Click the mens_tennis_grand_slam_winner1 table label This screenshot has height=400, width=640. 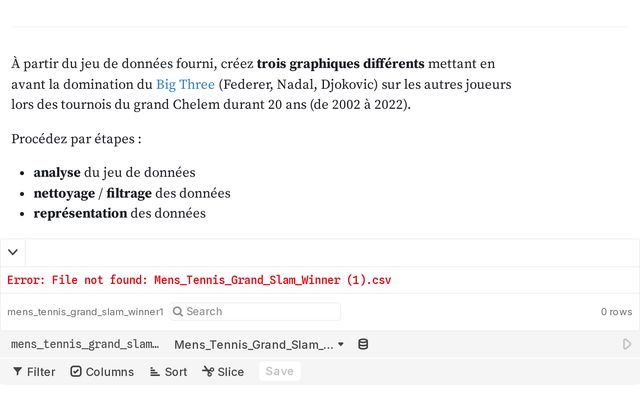pyautogui.click(x=85, y=312)
